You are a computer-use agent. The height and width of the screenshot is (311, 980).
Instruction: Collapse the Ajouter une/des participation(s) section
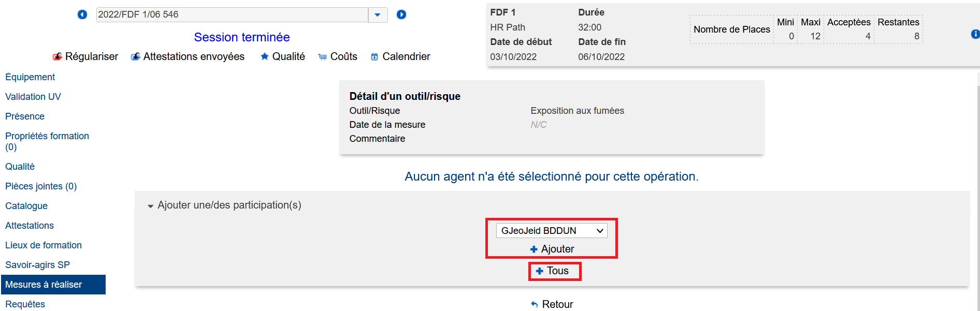click(151, 206)
